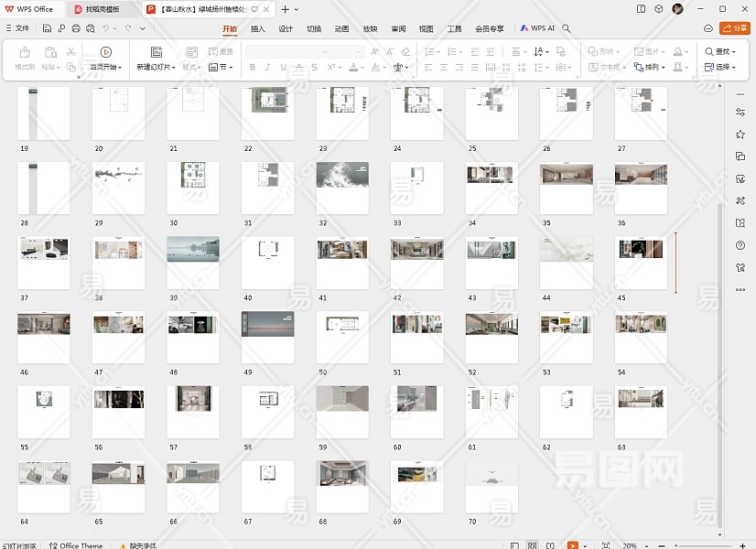Click the orange 分享 button

(734, 28)
